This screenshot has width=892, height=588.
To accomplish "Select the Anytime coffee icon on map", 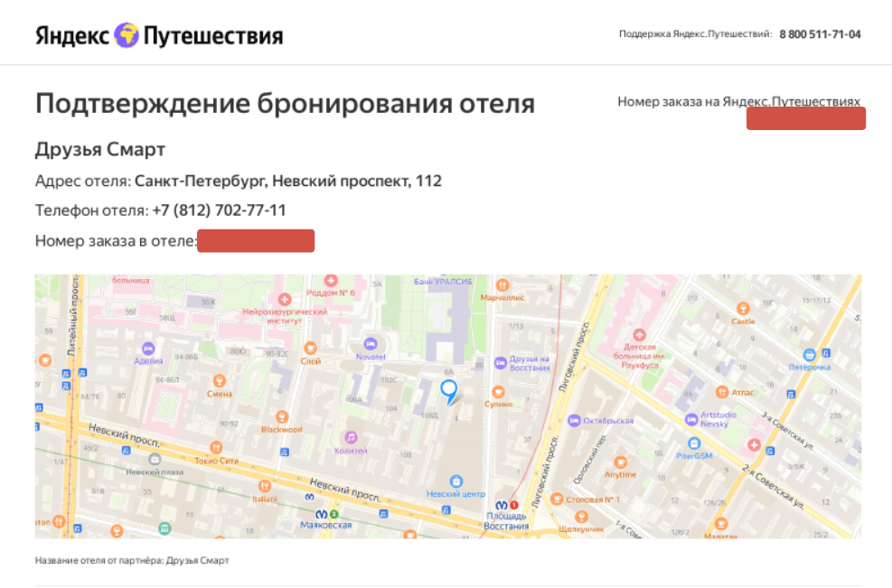I will 620,462.
